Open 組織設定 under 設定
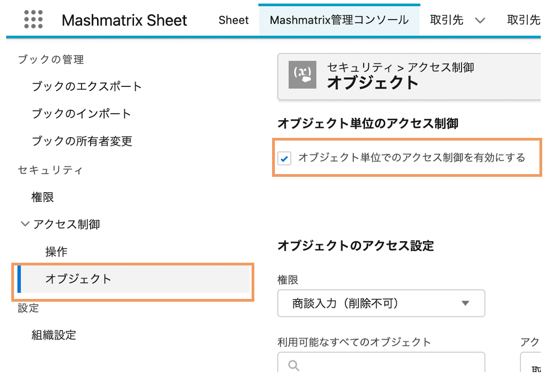The height and width of the screenshot is (392, 549). pos(54,335)
